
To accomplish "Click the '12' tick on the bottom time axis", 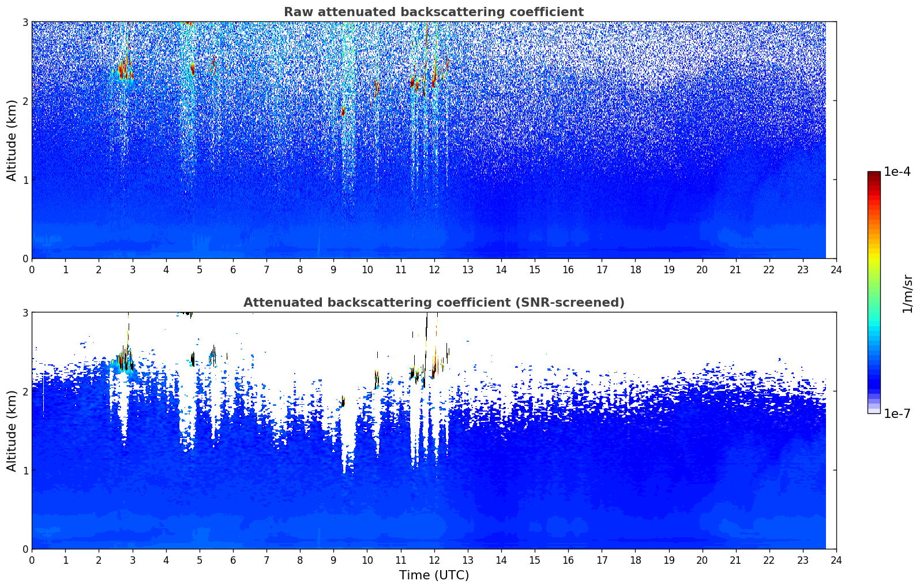I will [x=434, y=560].
